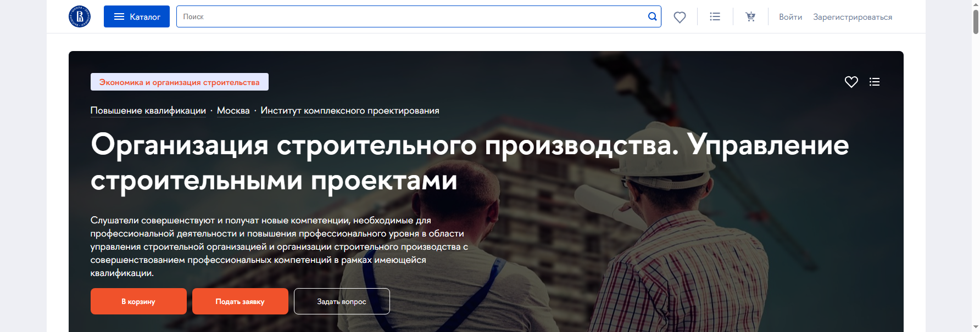The height and width of the screenshot is (332, 980).
Task: Click the Войти link
Action: click(790, 17)
